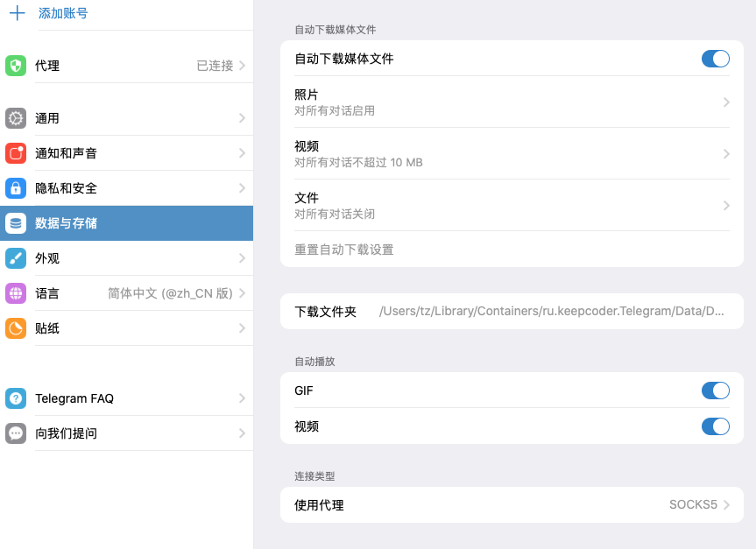Select 数据与存储 in sidebar

[126, 223]
